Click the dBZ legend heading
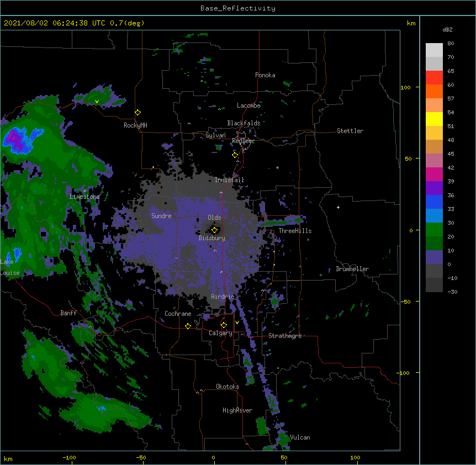This screenshot has height=465, width=476. [x=447, y=29]
